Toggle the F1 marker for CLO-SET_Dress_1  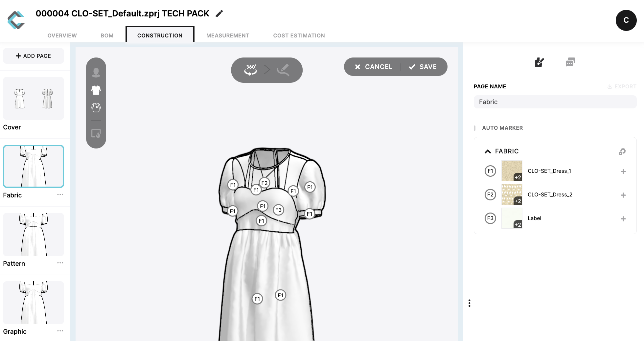(x=490, y=171)
